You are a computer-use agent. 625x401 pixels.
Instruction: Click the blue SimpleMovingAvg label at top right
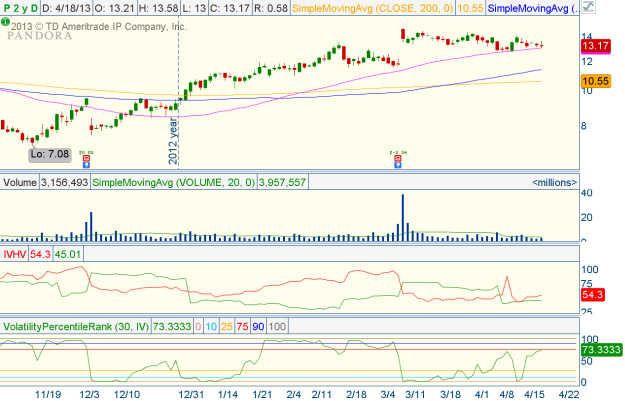coord(530,9)
